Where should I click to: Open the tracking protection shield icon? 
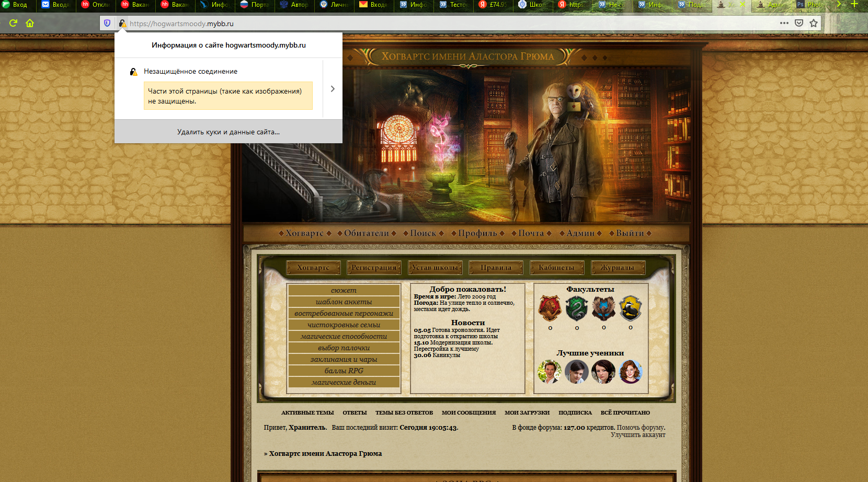click(x=107, y=23)
